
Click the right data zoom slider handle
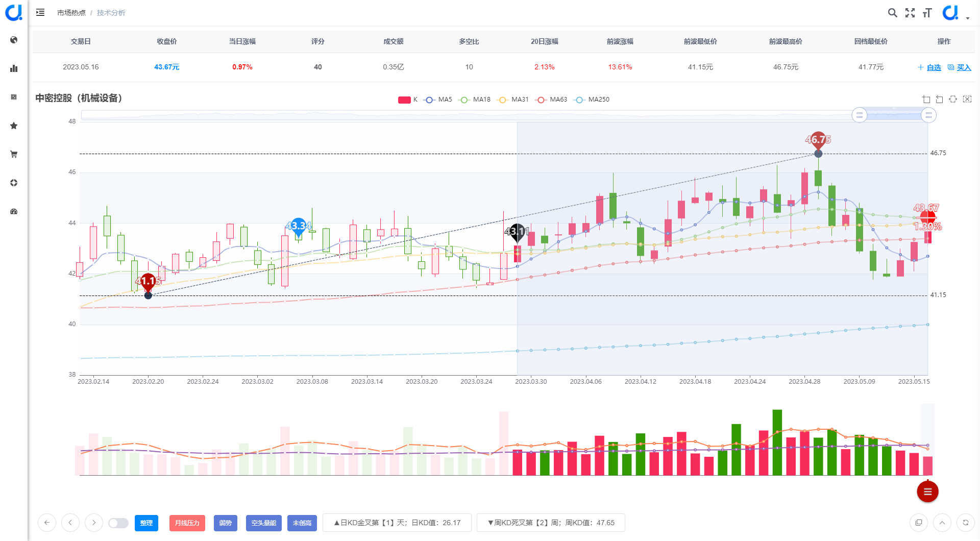coord(929,115)
